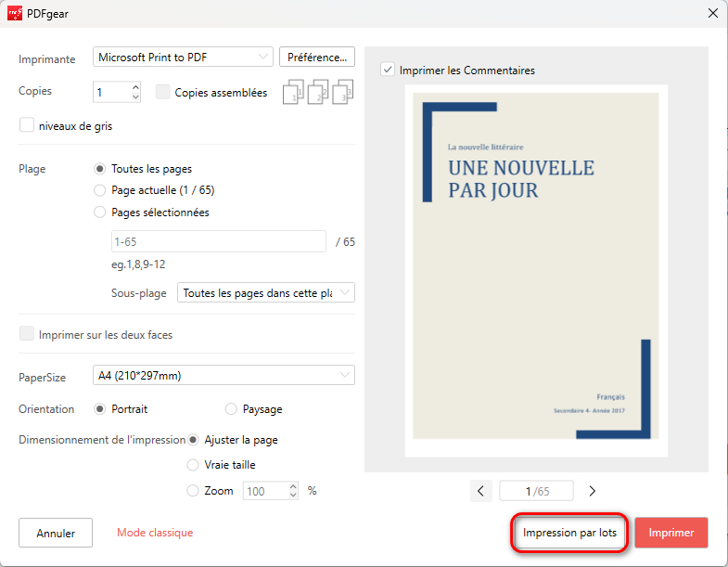This screenshot has width=728, height=567.
Task: Increase copies count with up arrow
Action: 135,87
